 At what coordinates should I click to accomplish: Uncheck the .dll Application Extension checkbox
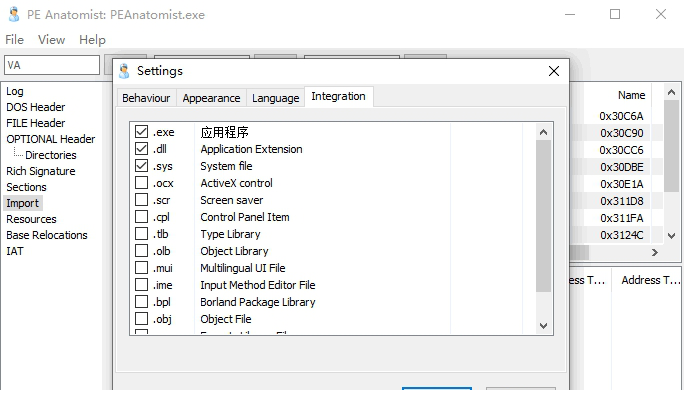(141, 149)
